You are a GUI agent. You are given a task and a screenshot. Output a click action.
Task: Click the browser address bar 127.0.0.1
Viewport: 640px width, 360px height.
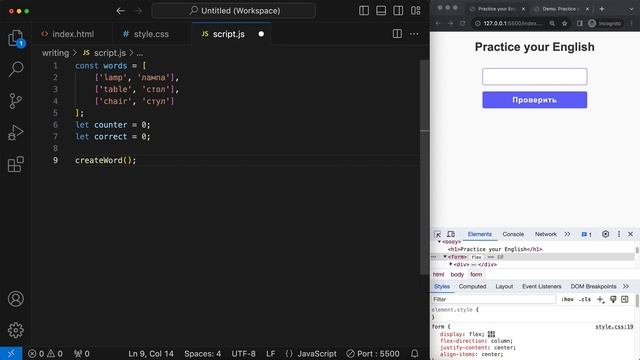point(512,23)
